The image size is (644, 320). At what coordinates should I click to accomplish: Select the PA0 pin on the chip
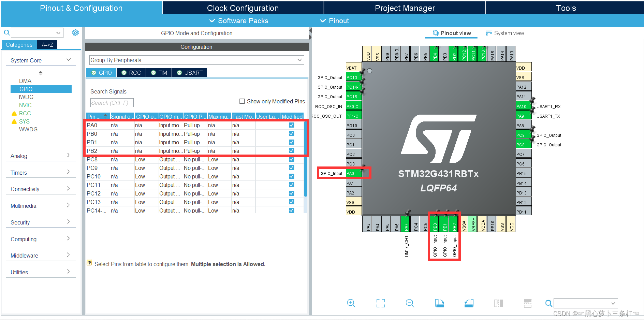coord(353,173)
